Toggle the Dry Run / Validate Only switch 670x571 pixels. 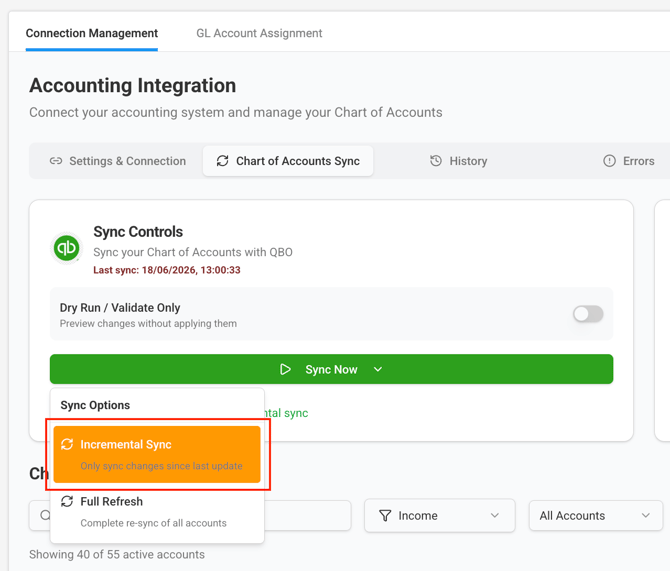588,314
